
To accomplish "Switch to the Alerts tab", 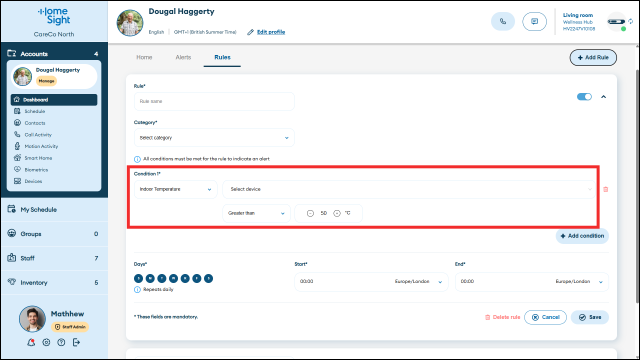I will tap(183, 58).
